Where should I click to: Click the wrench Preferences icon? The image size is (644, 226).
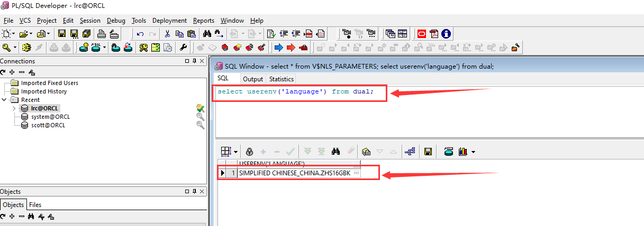[x=184, y=48]
